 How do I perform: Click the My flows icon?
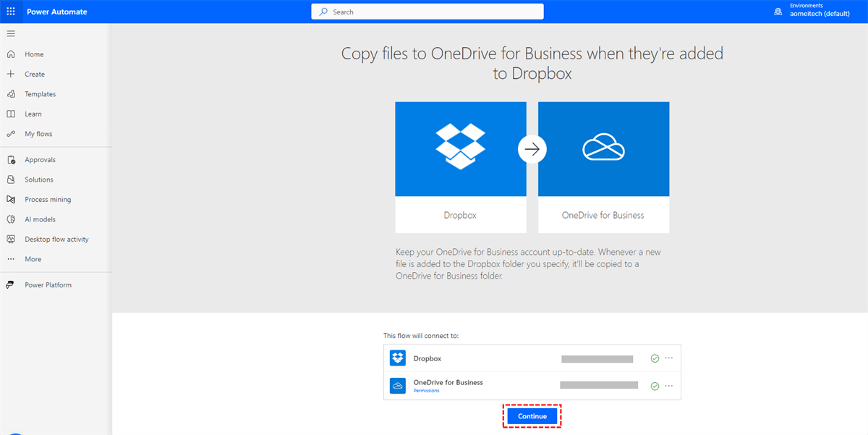10,134
